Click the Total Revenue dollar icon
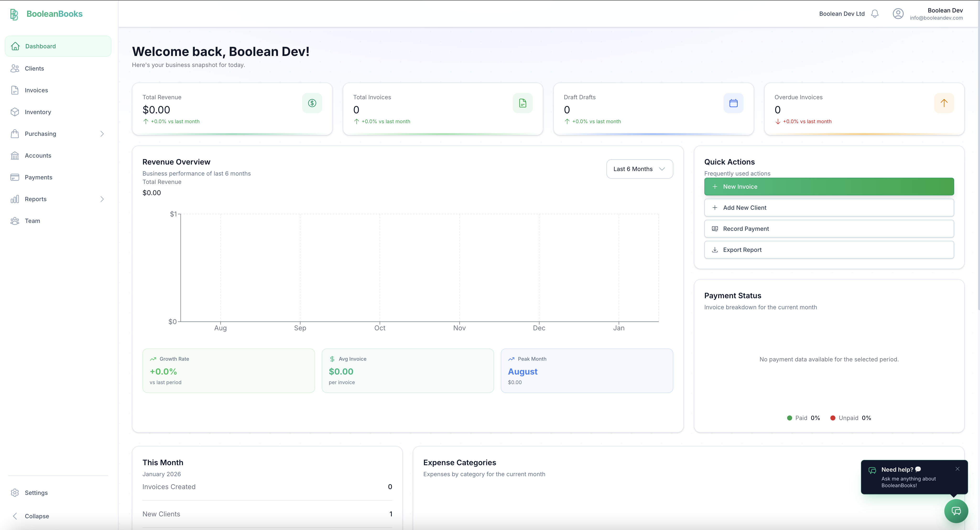 click(312, 103)
